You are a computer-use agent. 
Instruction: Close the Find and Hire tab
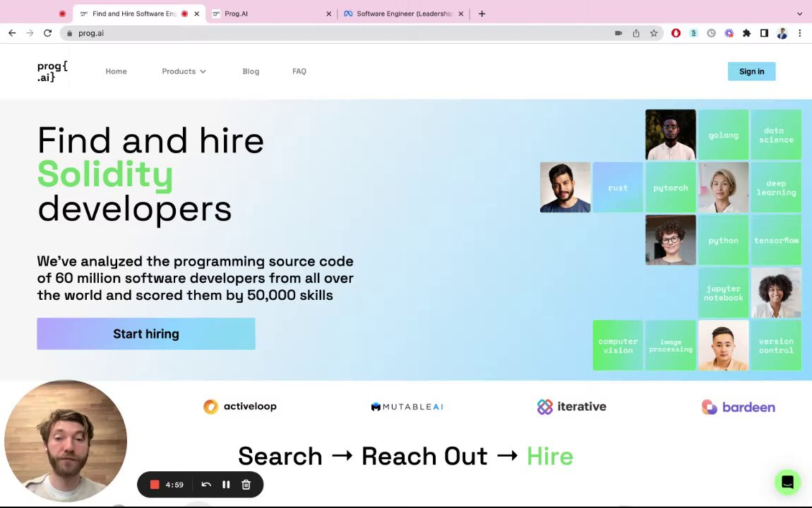(x=196, y=14)
